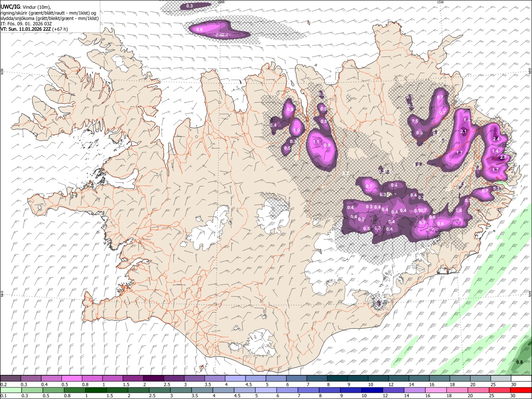Click the 'rigning/skúrir (grænt/blátt/rautt - mm/1klst) og' line
532x399 pixels.
(49, 13)
